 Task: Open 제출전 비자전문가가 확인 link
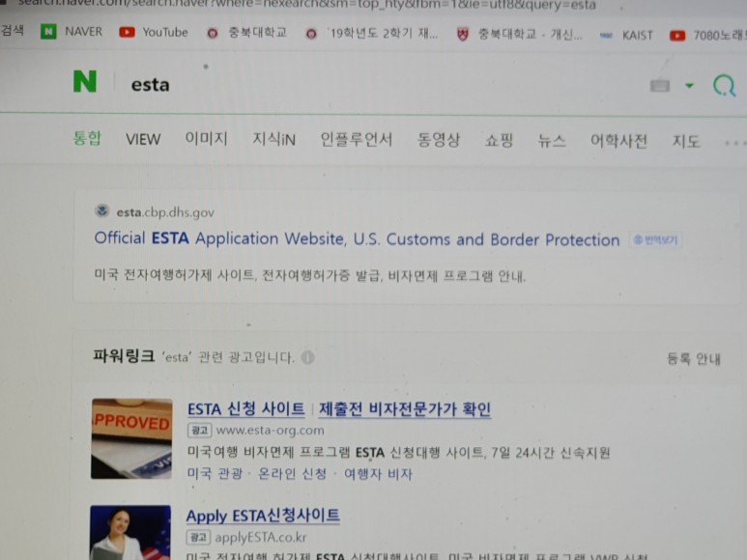tap(405, 409)
